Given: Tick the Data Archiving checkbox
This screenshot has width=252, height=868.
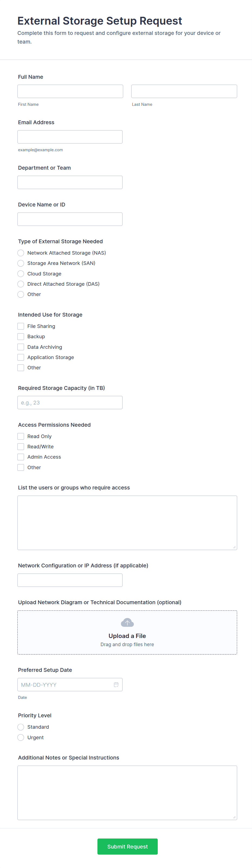Looking at the screenshot, I should pyautogui.click(x=21, y=347).
